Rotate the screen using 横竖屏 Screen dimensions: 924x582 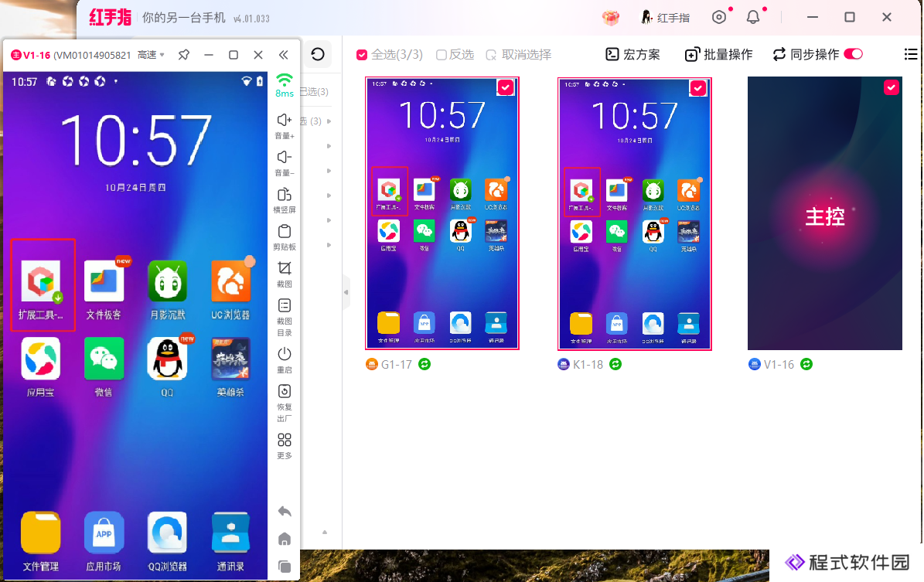point(284,200)
